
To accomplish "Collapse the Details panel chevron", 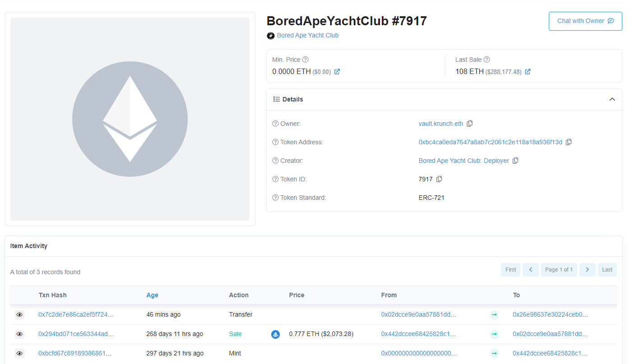I will click(612, 99).
